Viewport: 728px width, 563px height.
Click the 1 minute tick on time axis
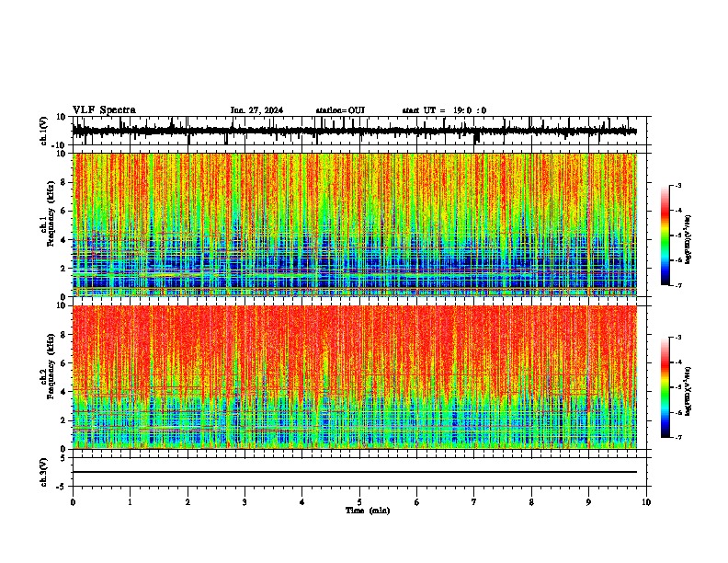pyautogui.click(x=130, y=502)
